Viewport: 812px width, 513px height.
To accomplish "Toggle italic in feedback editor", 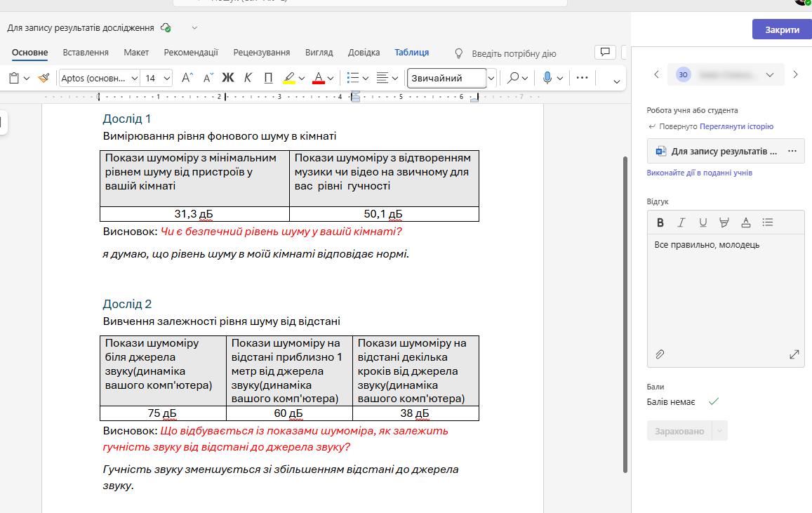I will [x=681, y=222].
